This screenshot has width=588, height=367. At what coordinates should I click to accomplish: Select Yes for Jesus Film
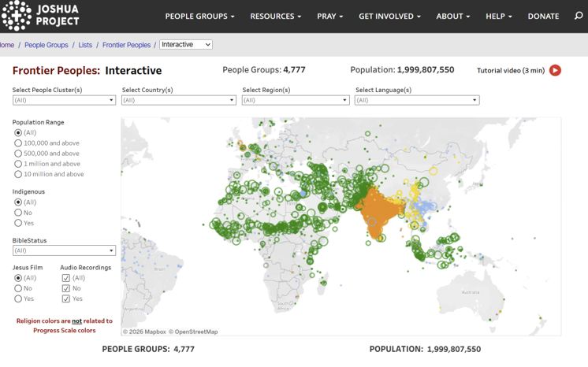coord(18,298)
